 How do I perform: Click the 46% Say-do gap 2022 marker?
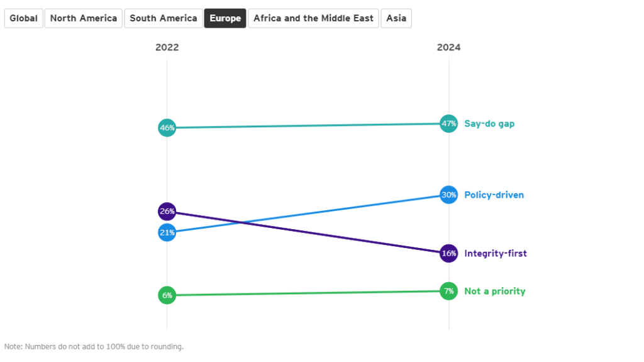(x=167, y=128)
